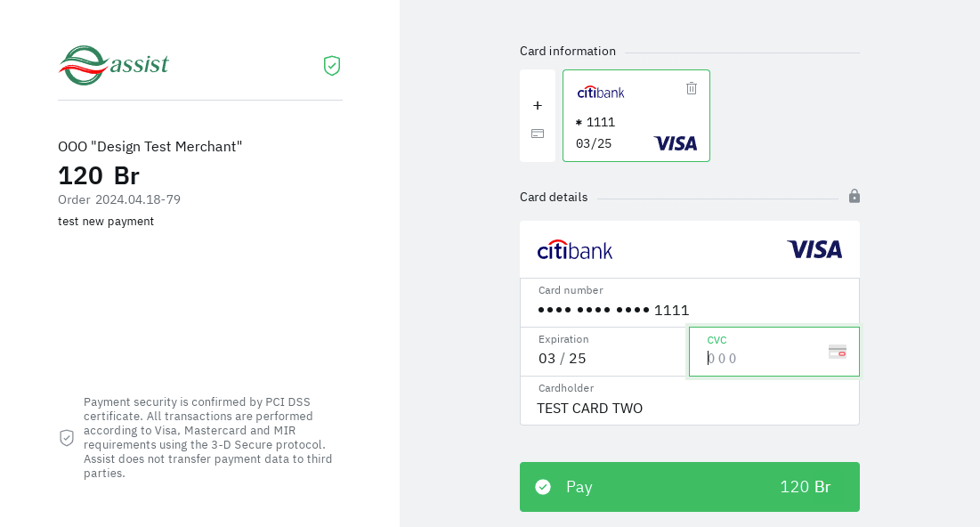This screenshot has width=980, height=527.
Task: Focus the CVC input field
Action: coord(761,359)
